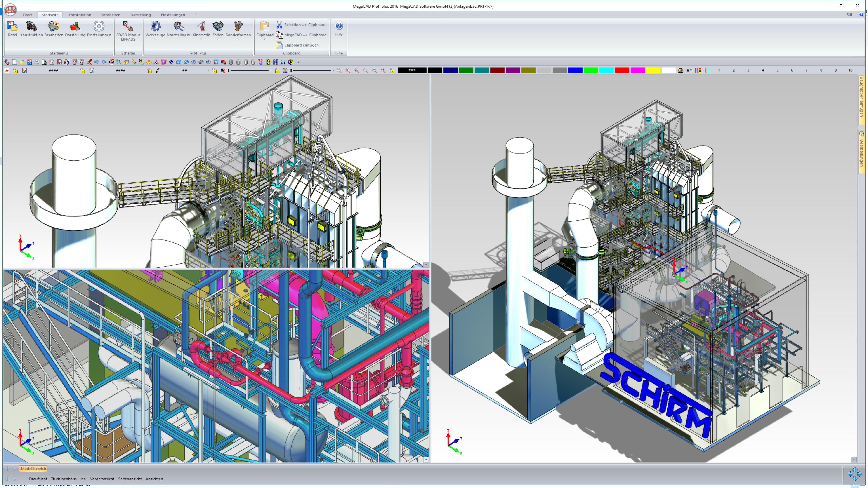The image size is (868, 488).
Task: Open the Draufsicht view
Action: click(38, 479)
